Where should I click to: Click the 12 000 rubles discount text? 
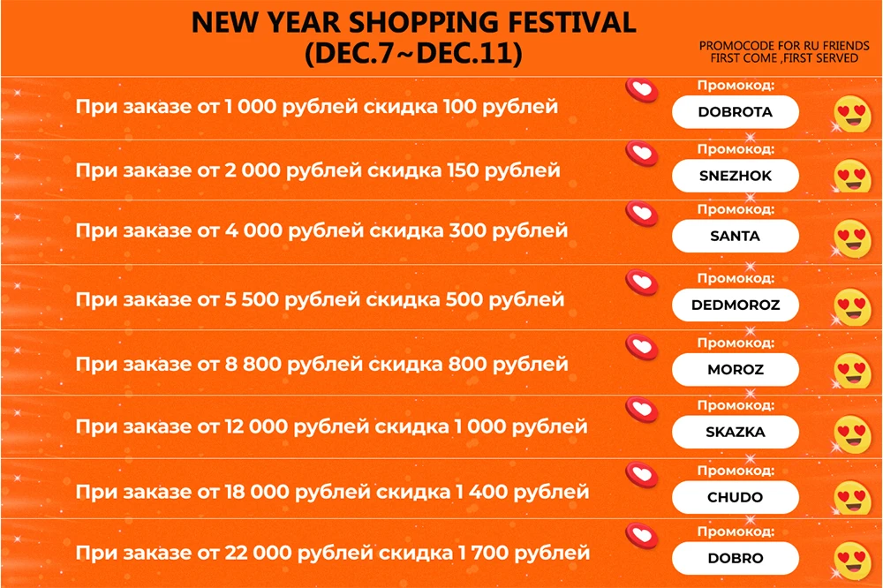pyautogui.click(x=332, y=427)
